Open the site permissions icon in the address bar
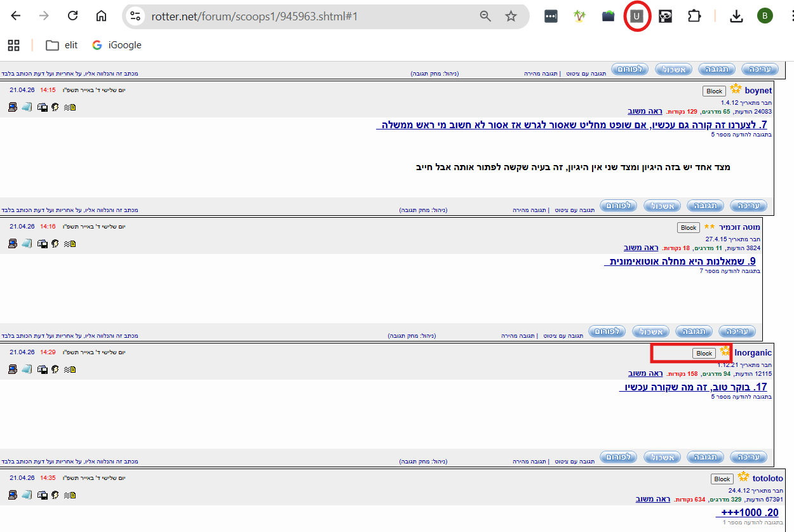Screen dimensions: 794x532 click(x=135, y=16)
